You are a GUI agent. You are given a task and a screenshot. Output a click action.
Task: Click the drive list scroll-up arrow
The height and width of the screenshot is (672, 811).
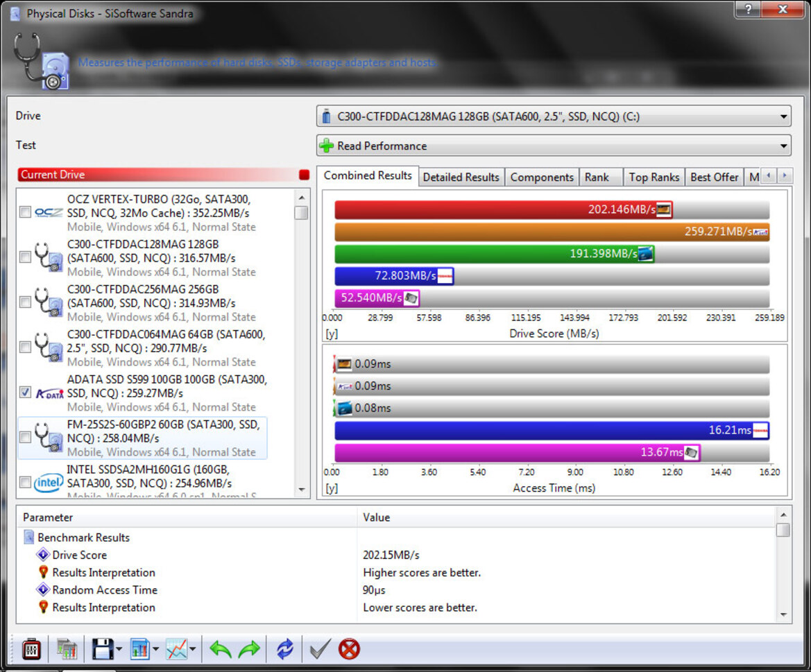pyautogui.click(x=302, y=198)
